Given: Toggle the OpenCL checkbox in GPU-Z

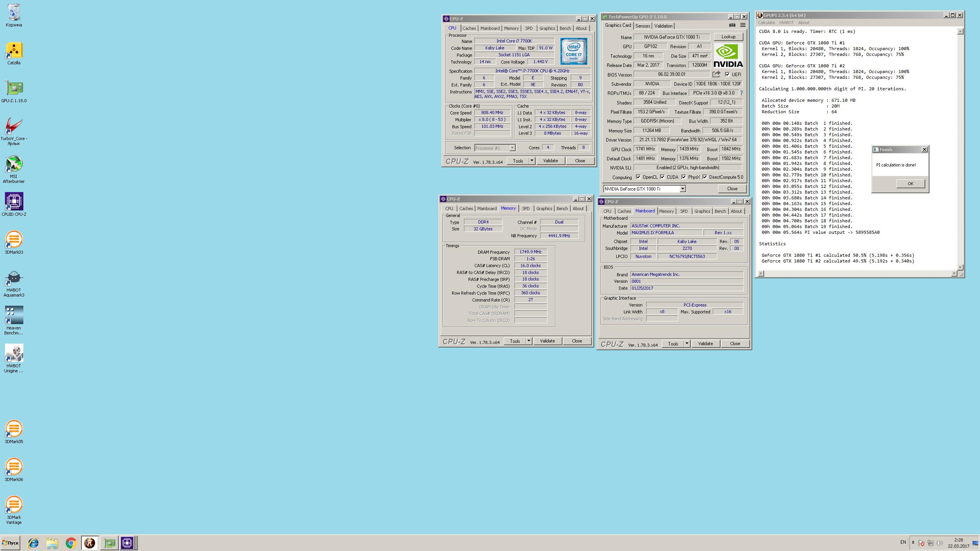Looking at the screenshot, I should [x=638, y=177].
